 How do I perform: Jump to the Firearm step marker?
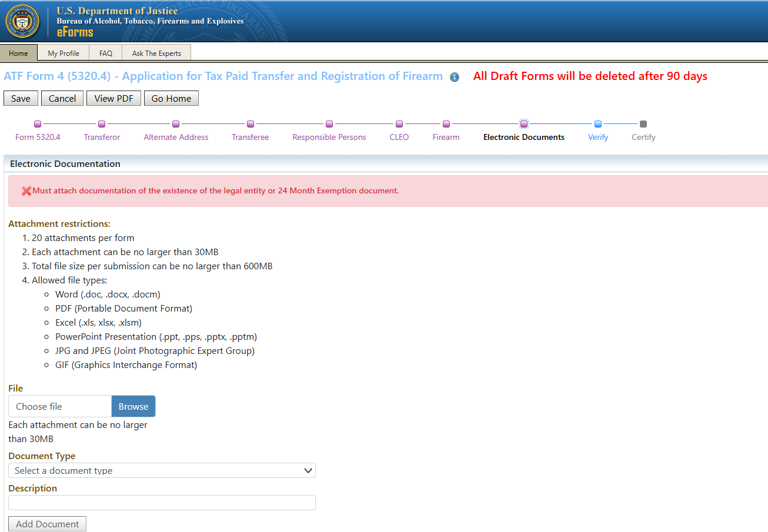tap(446, 124)
